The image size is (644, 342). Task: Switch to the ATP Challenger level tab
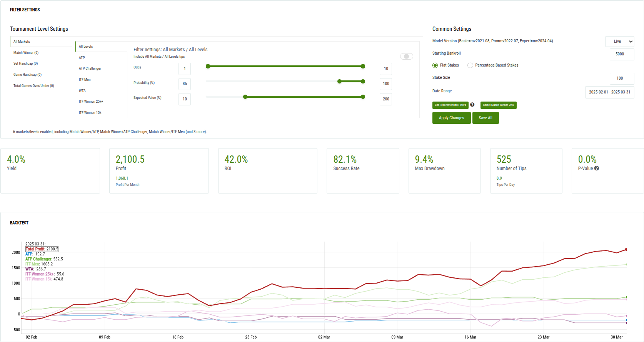(90, 68)
